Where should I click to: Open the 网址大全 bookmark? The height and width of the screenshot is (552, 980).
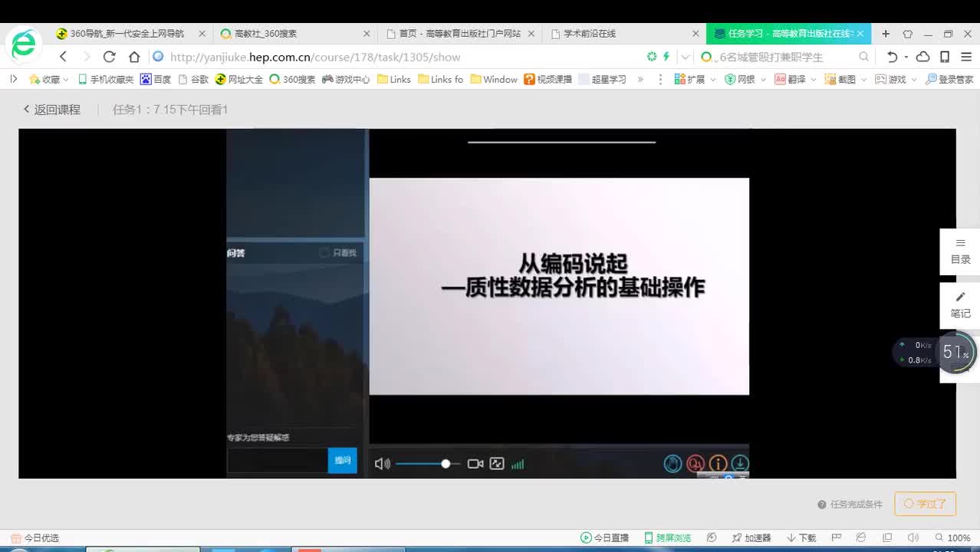pos(239,79)
